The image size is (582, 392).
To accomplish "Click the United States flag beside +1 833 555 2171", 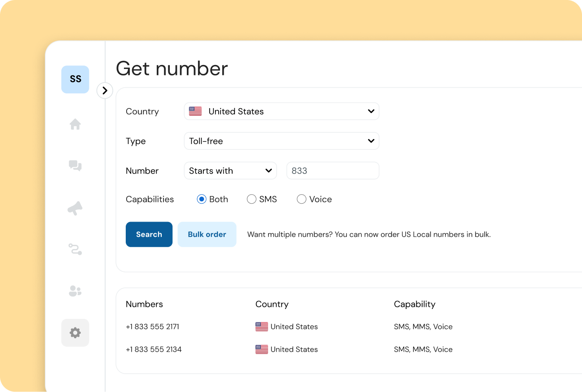I will [261, 327].
